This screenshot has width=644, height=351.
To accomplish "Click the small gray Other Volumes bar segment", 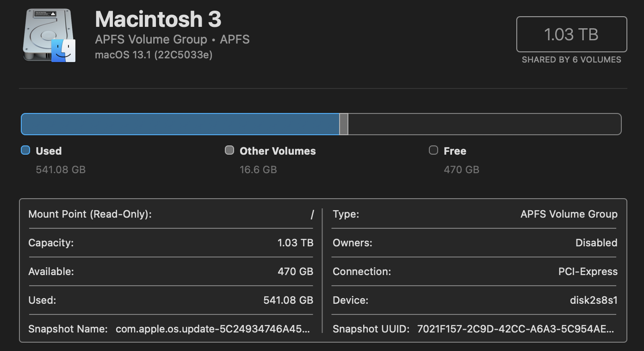I will point(344,124).
